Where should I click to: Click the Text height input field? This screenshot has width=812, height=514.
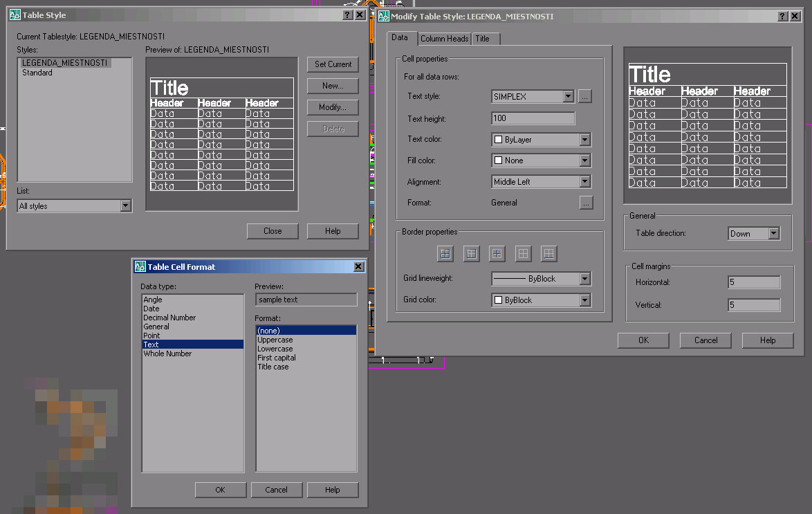tap(533, 118)
